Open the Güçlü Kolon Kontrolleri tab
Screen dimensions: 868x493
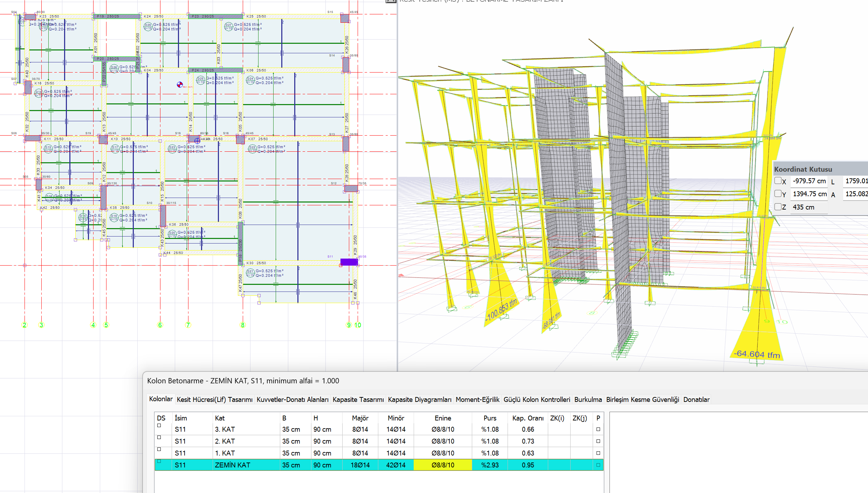click(x=537, y=399)
